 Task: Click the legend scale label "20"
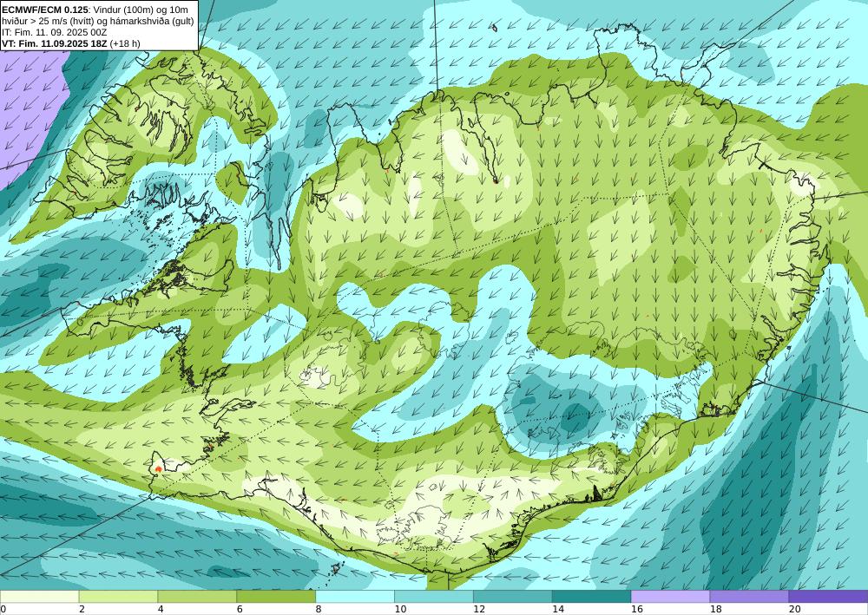794,609
